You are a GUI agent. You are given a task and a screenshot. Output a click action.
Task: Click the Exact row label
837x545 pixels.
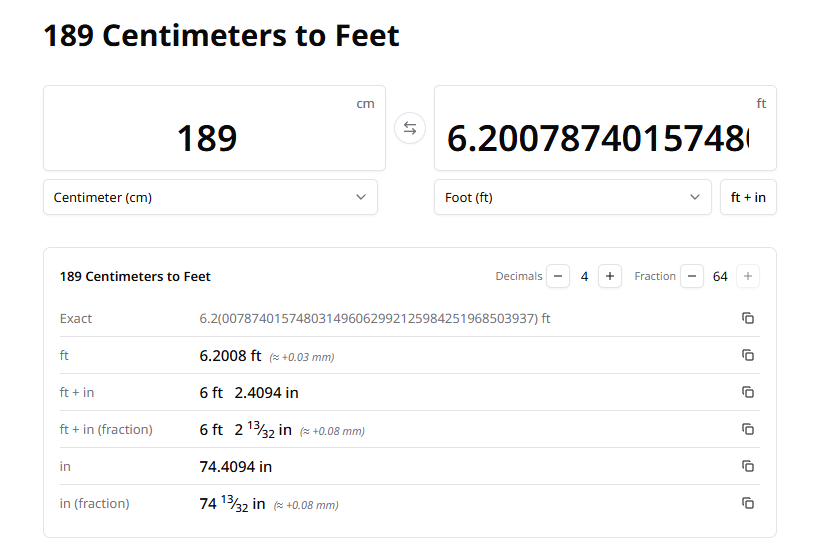pyautogui.click(x=76, y=319)
